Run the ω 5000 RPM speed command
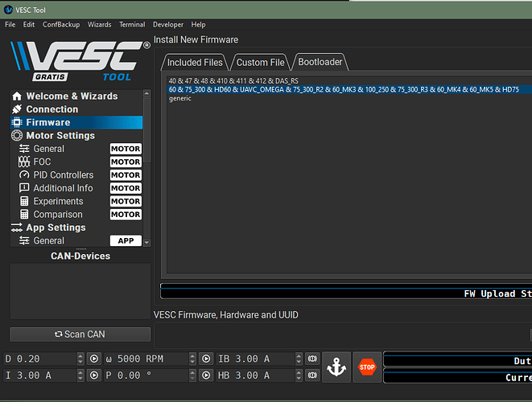This screenshot has width=532, height=402. 206,359
